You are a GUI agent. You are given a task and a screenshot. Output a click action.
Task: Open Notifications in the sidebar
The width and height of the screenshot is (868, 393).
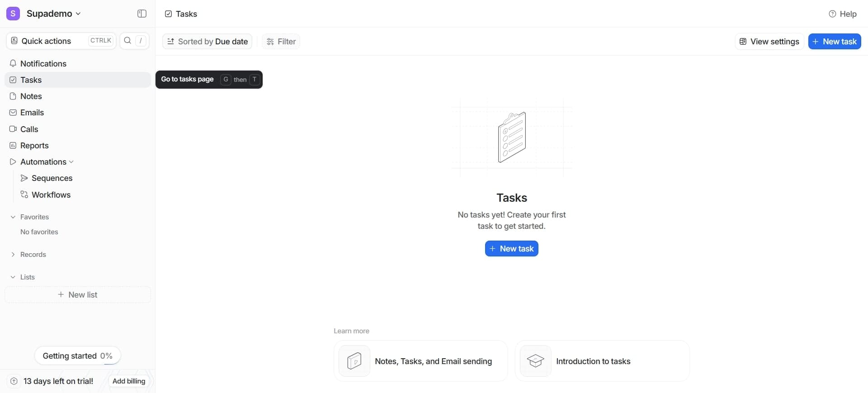pyautogui.click(x=78, y=63)
